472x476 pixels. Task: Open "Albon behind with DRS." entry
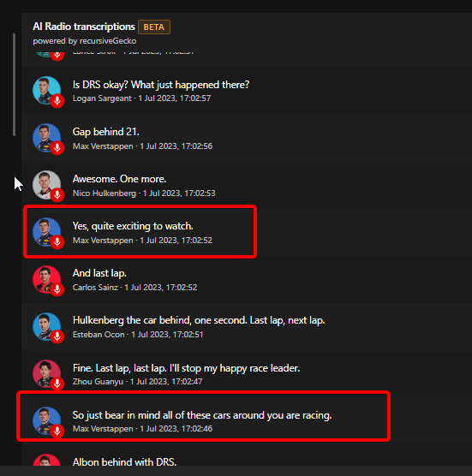click(124, 462)
